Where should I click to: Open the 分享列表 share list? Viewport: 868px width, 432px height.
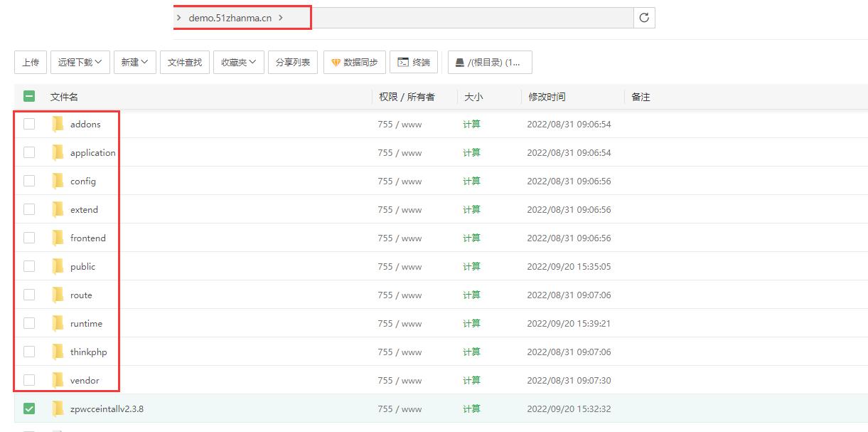pos(293,63)
